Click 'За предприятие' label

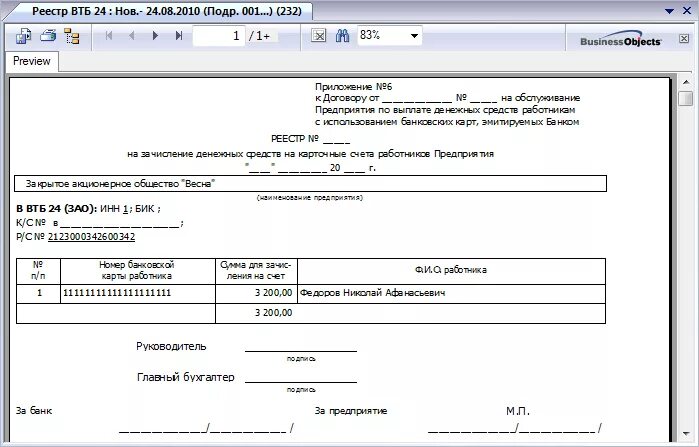(x=351, y=411)
